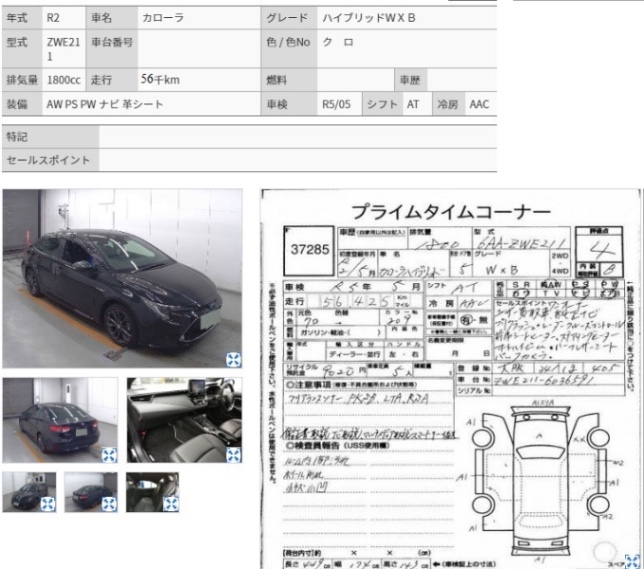Open the small front-left car thumbnail

(29, 492)
